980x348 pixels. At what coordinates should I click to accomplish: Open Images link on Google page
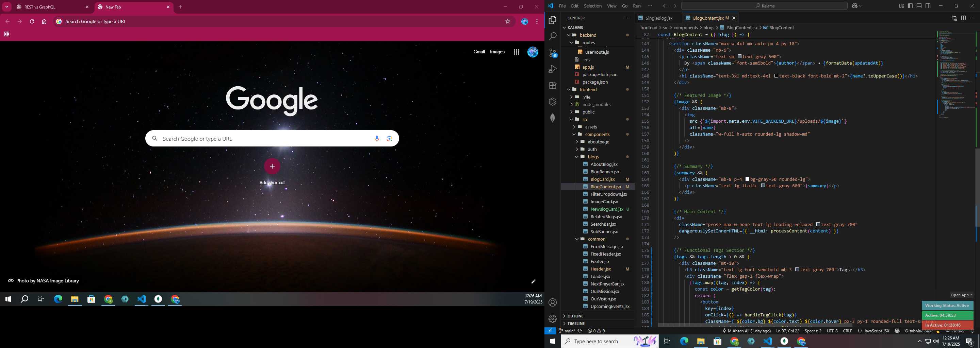click(497, 52)
